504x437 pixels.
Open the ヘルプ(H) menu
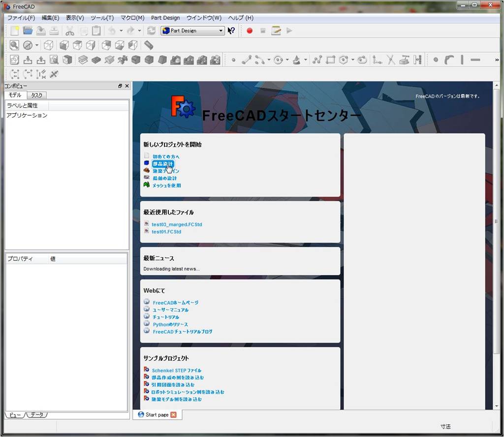click(241, 18)
